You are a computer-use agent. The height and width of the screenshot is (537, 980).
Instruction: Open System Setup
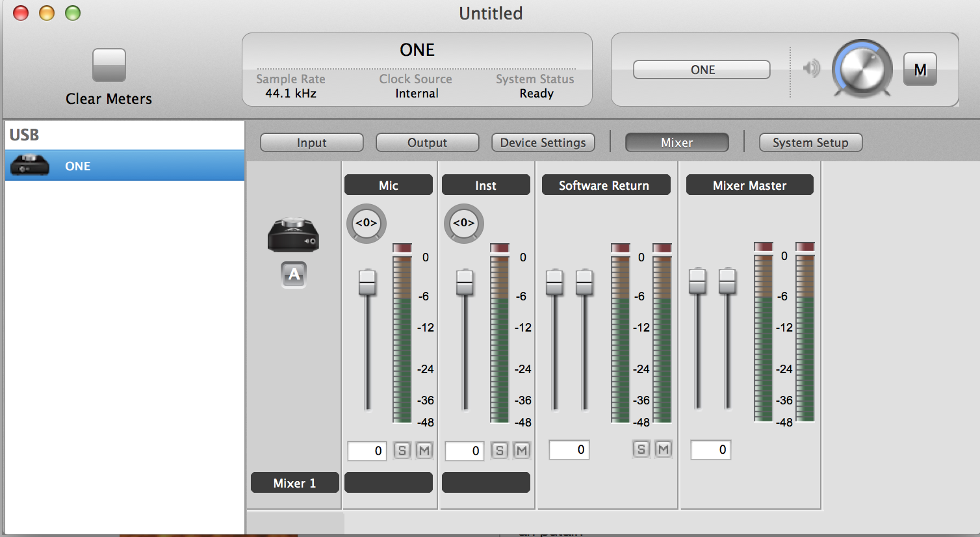tap(810, 142)
